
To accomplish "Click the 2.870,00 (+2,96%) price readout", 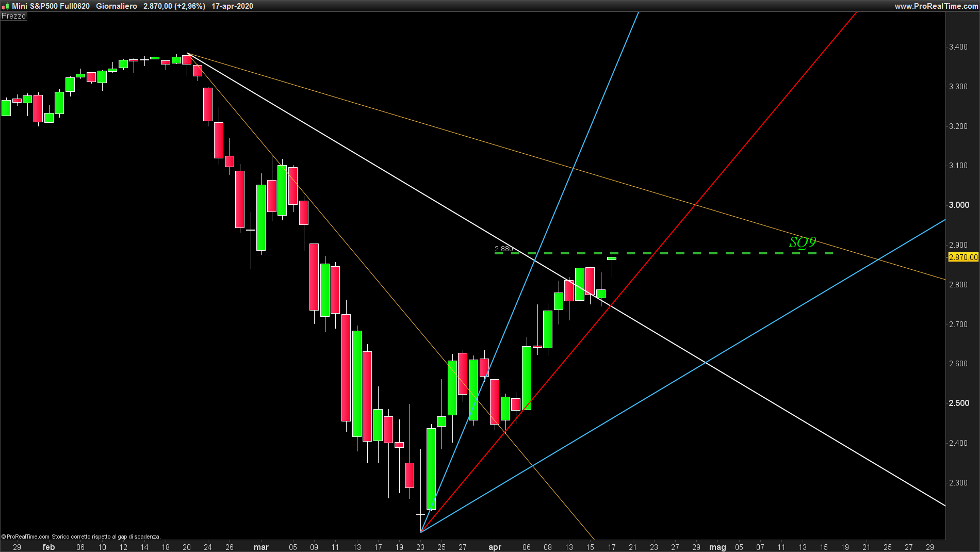I will 174,6.
